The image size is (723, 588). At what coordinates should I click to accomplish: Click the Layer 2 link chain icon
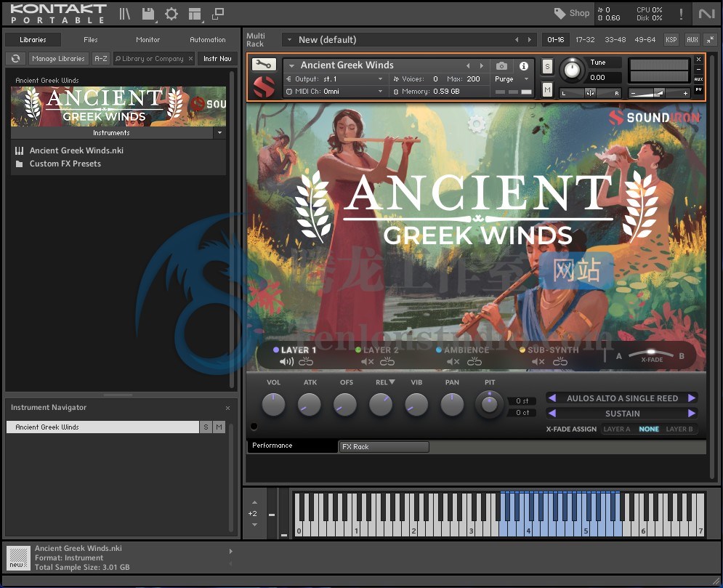tap(387, 362)
